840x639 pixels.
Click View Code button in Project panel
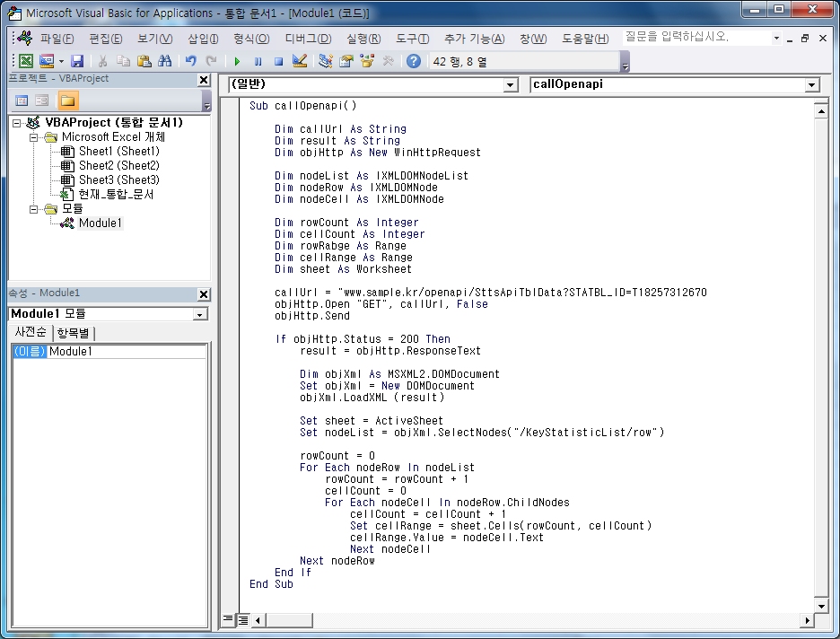point(22,101)
